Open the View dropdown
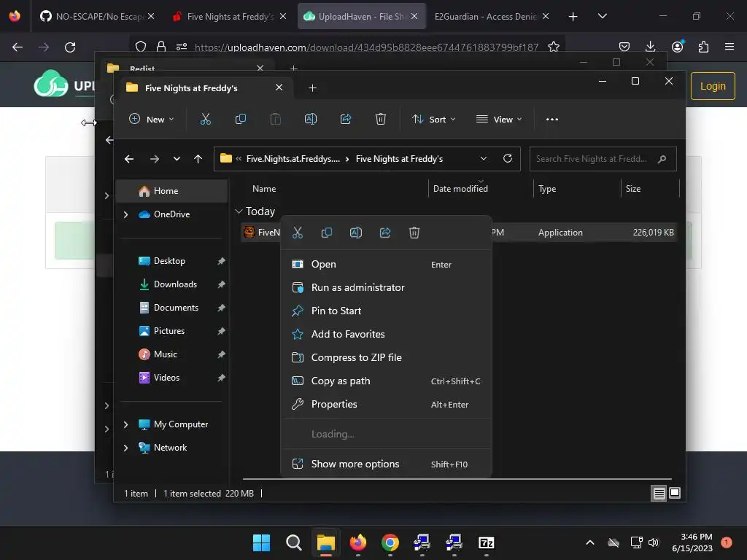The height and width of the screenshot is (560, 747). (499, 119)
